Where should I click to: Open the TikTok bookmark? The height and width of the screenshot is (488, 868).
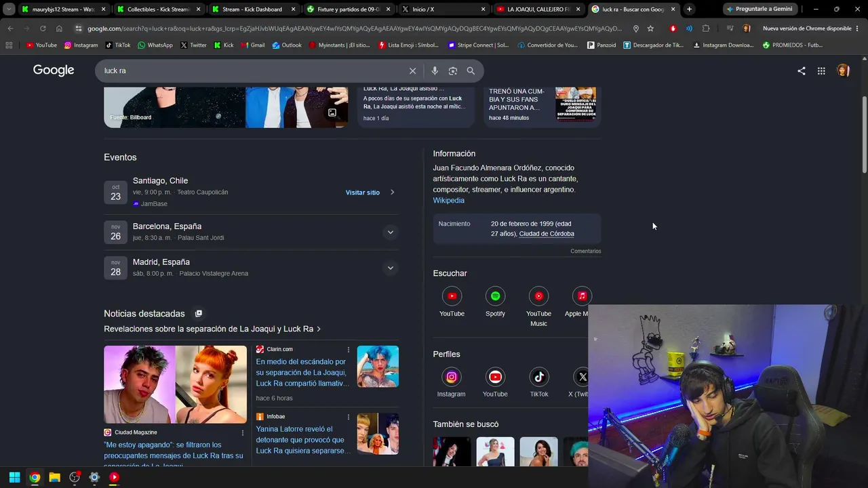click(118, 45)
